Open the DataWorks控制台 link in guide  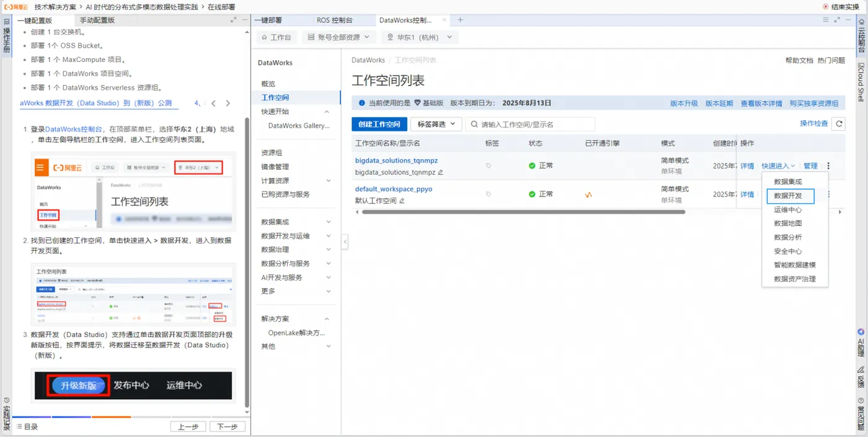pyautogui.click(x=74, y=130)
